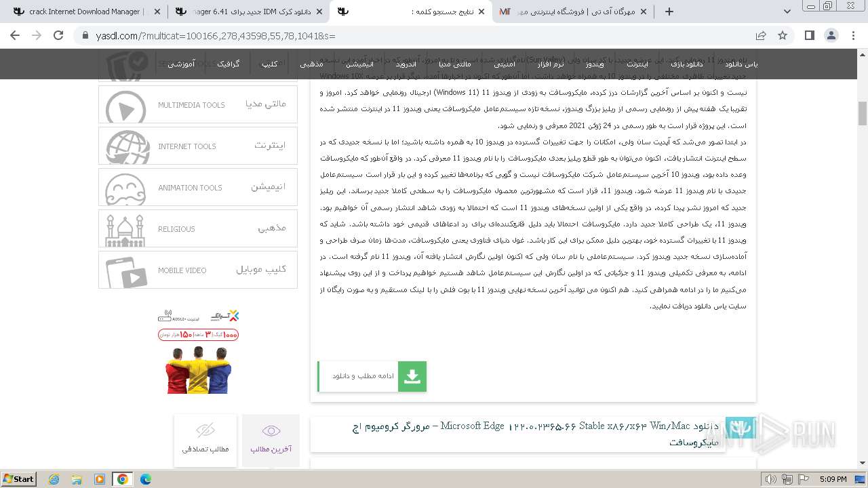The image size is (868, 488).
Task: Open آموزشی navigation item
Action: (182, 64)
